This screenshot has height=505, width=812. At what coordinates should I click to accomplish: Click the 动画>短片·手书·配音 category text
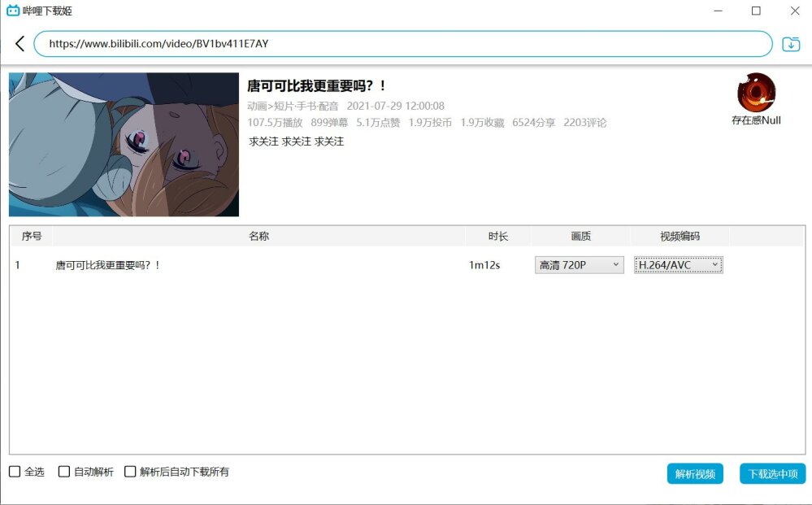(293, 107)
